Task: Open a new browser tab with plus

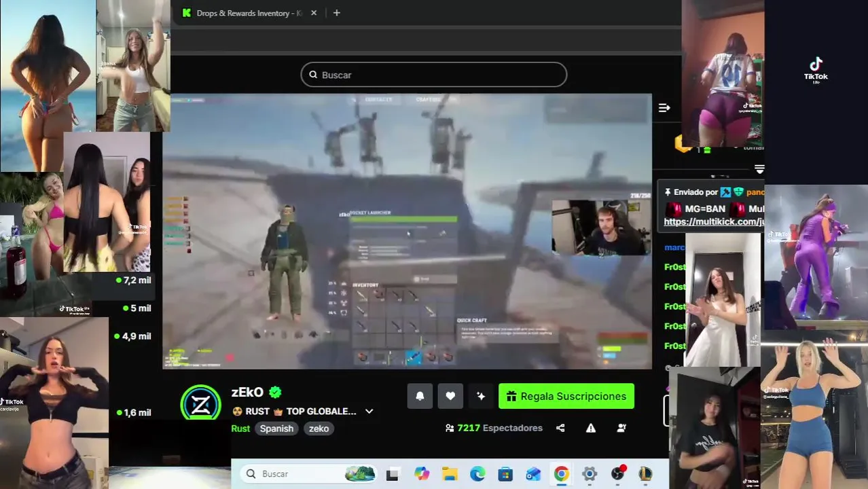Action: click(336, 13)
